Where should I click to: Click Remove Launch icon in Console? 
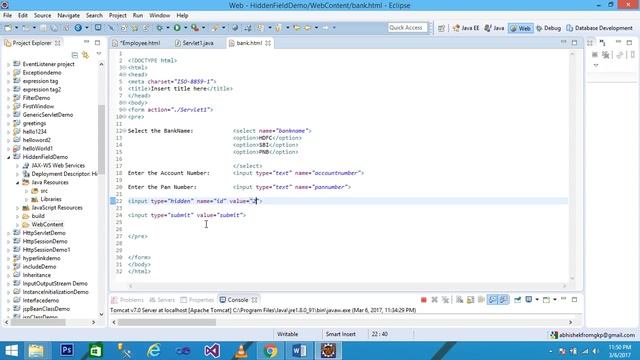tap(434, 300)
